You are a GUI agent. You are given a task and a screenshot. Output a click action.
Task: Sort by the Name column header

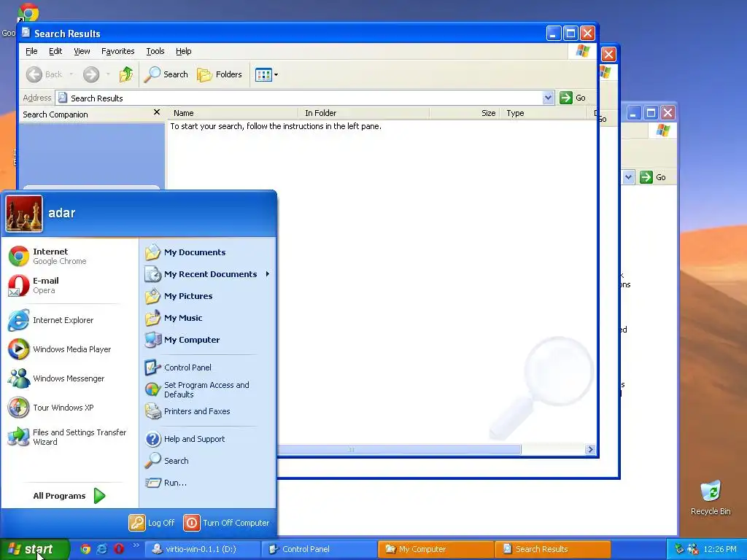[233, 113]
